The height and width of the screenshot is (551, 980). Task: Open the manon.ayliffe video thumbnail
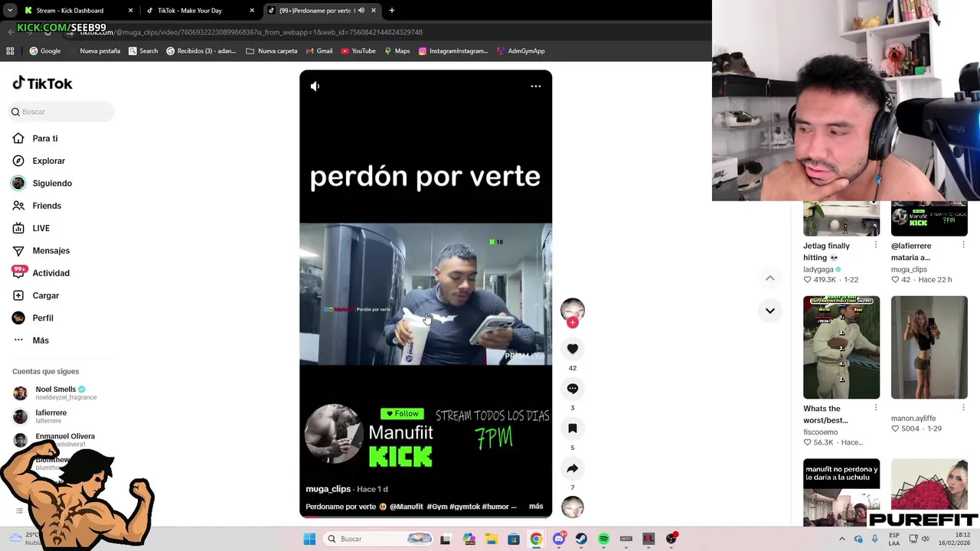click(x=929, y=347)
